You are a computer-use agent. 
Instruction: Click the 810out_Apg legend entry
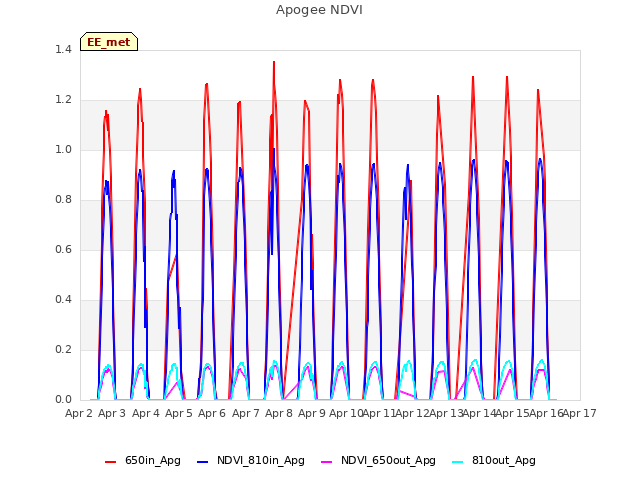(x=494, y=460)
